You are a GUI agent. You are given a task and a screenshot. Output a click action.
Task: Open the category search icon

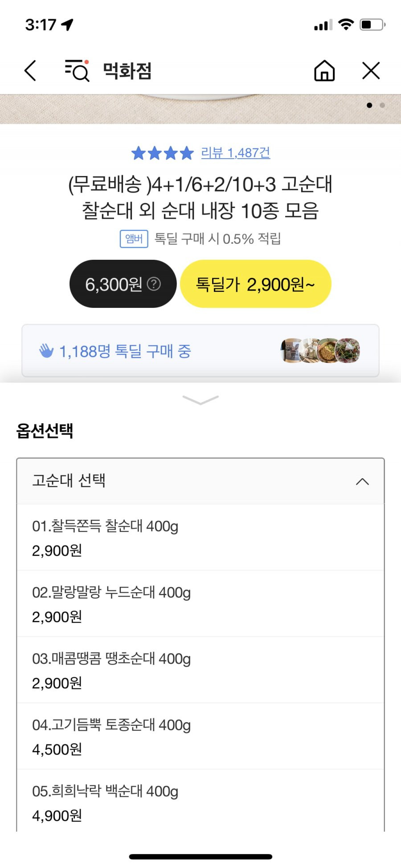pos(77,70)
